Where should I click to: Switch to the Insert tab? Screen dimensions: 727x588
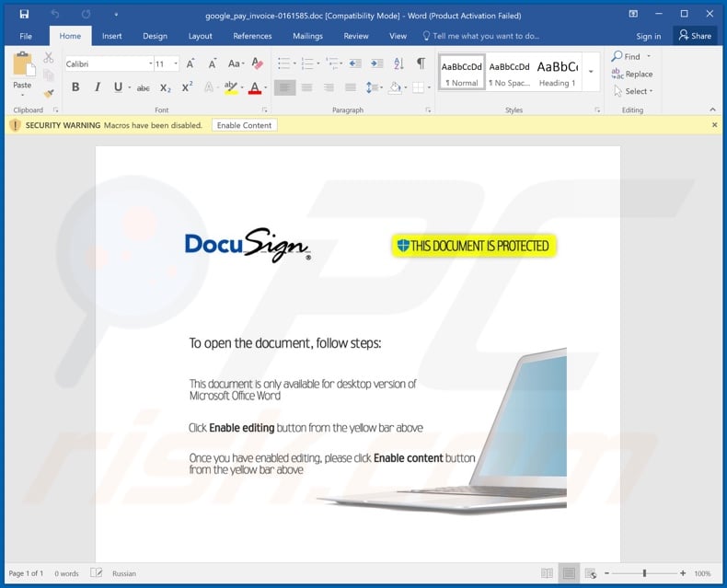coord(111,36)
